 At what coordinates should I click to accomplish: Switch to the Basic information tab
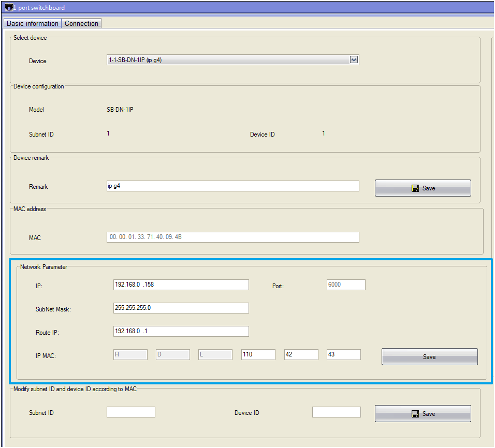[x=32, y=24]
